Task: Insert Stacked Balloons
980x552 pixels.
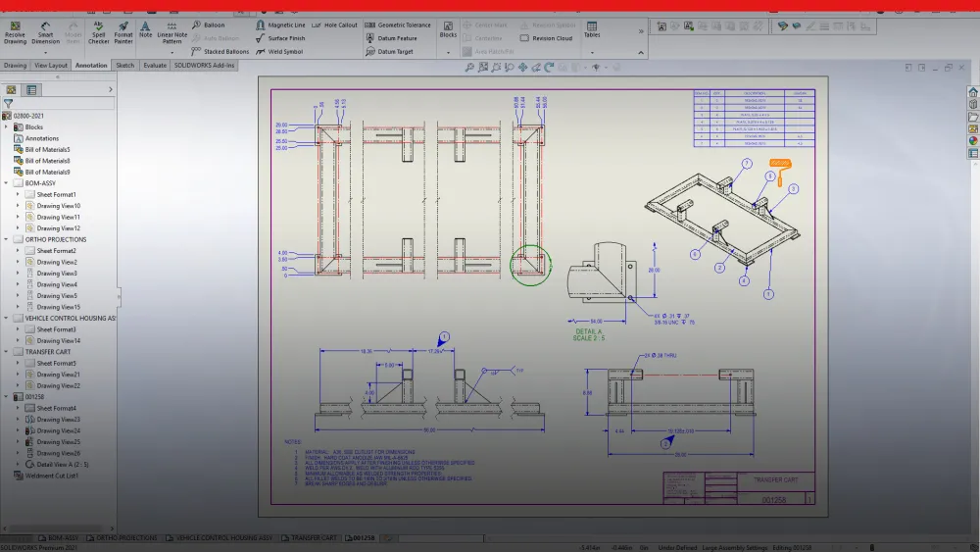Action: tap(220, 51)
